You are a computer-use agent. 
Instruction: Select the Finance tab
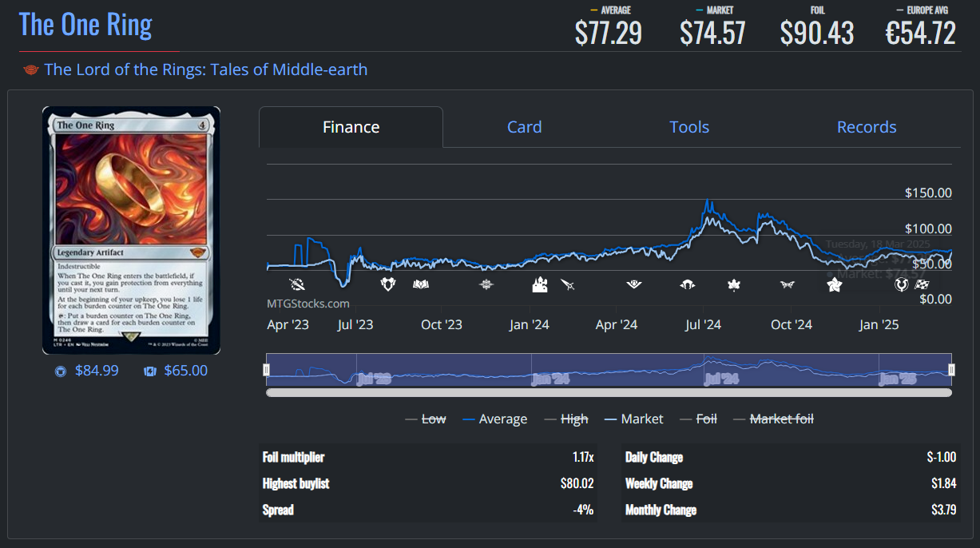[x=351, y=127]
